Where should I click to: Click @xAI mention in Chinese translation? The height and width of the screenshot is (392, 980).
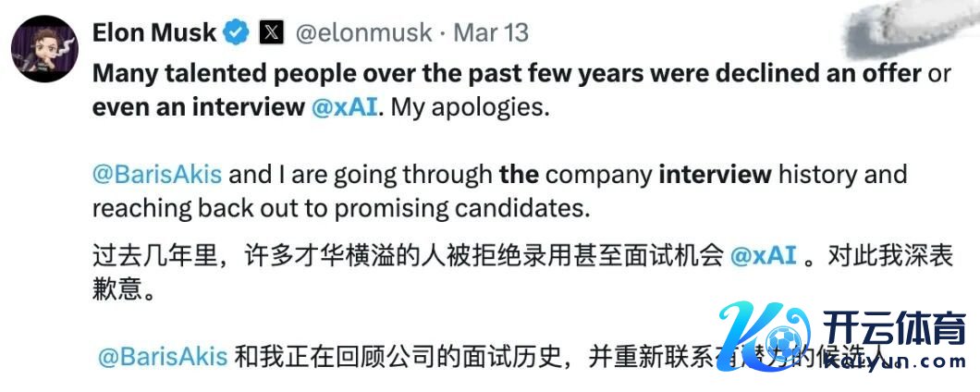coord(763,256)
